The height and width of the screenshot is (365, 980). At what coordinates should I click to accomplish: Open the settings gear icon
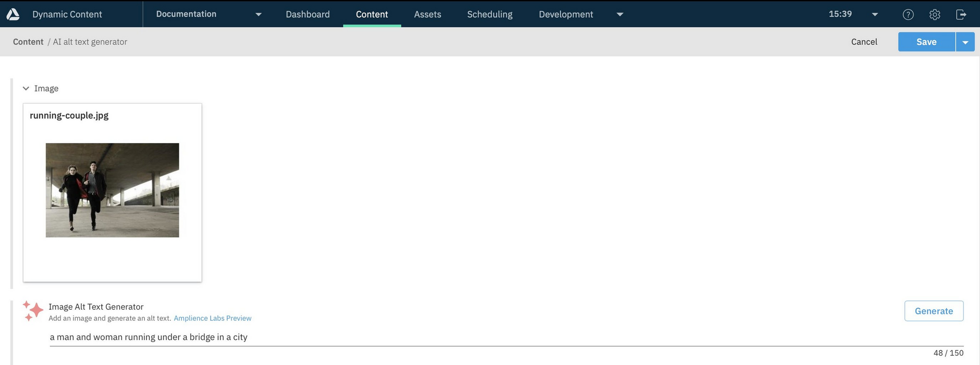tap(935, 15)
